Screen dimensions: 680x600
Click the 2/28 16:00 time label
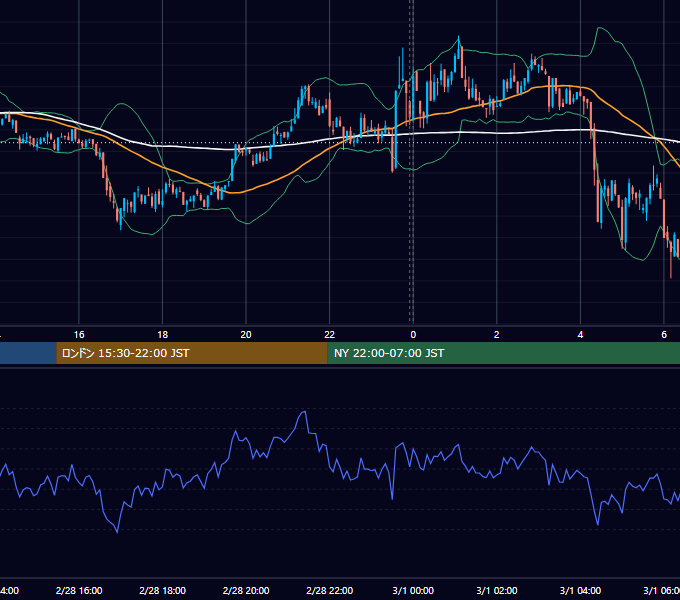click(79, 590)
